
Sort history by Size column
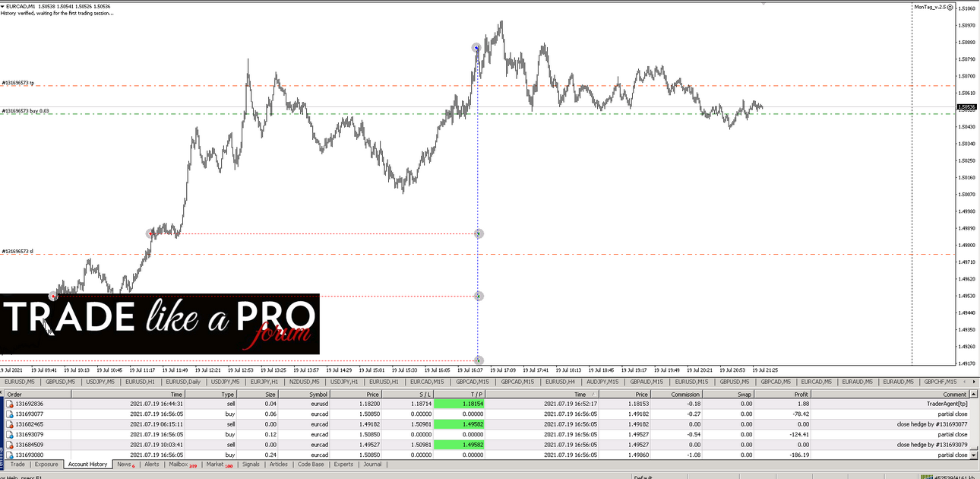(x=258, y=394)
